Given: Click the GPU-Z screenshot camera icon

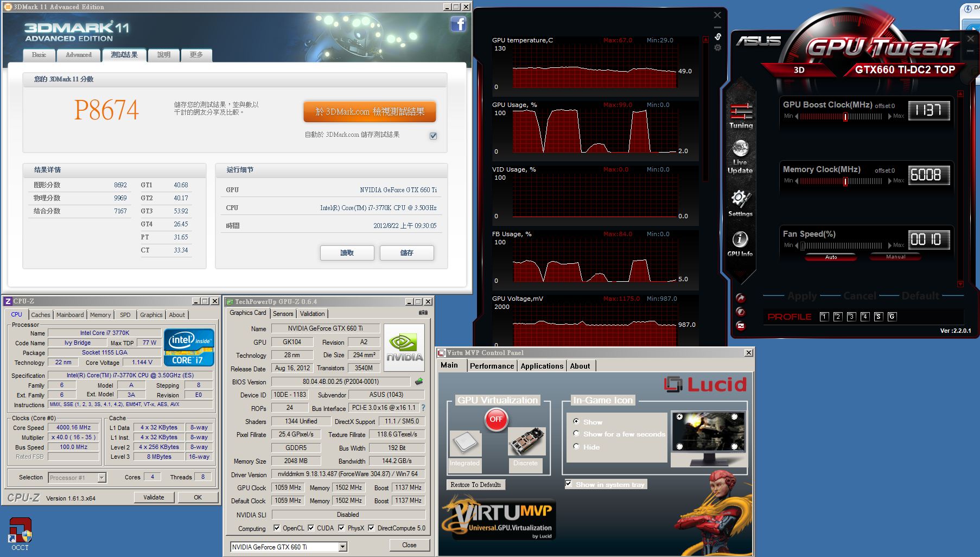Looking at the screenshot, I should click(423, 313).
